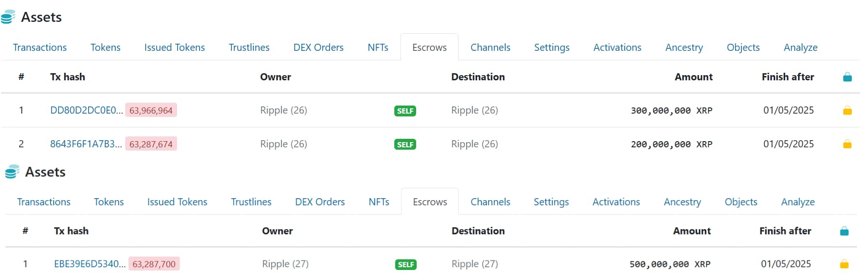Select the DEX Orders tab in bottom panel

[x=320, y=202]
